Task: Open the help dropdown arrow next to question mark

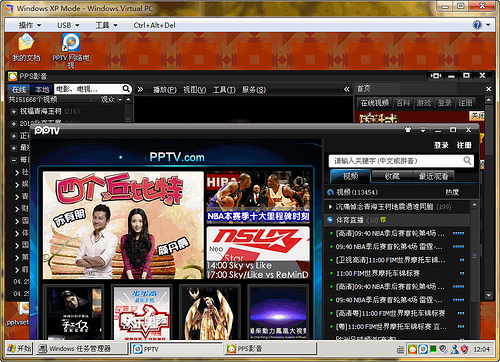Action: coord(488,25)
